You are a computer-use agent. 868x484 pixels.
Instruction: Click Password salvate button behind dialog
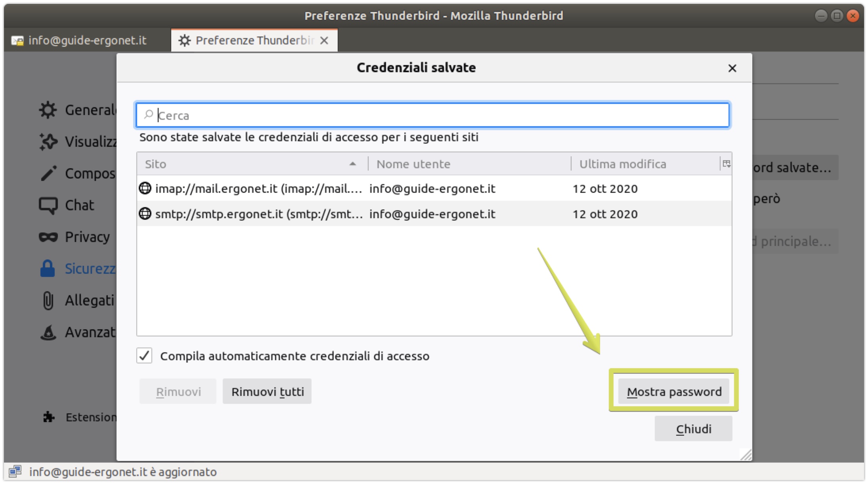[795, 167]
